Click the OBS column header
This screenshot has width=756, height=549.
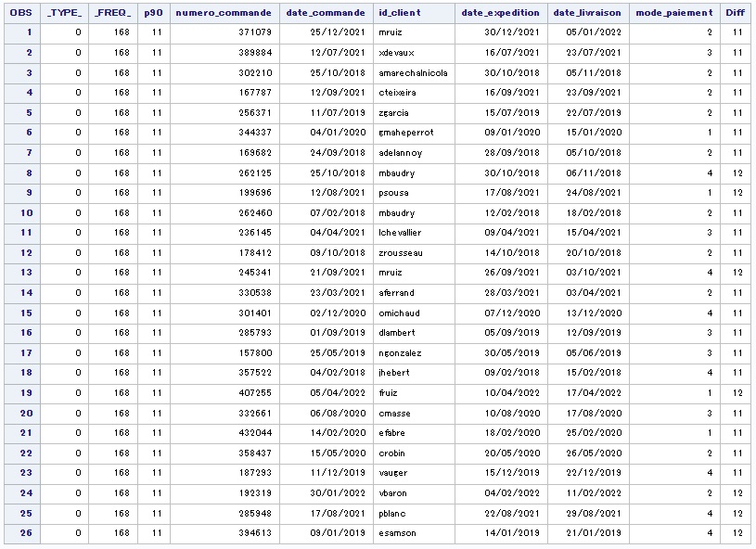[20, 13]
